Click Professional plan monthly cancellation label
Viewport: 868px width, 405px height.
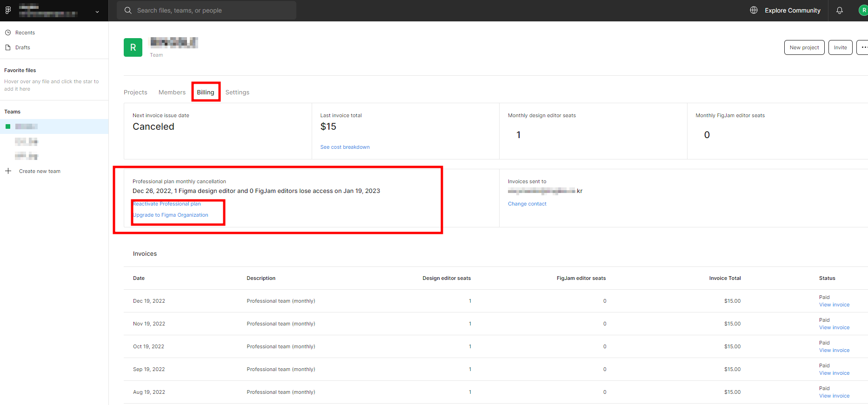click(x=179, y=181)
